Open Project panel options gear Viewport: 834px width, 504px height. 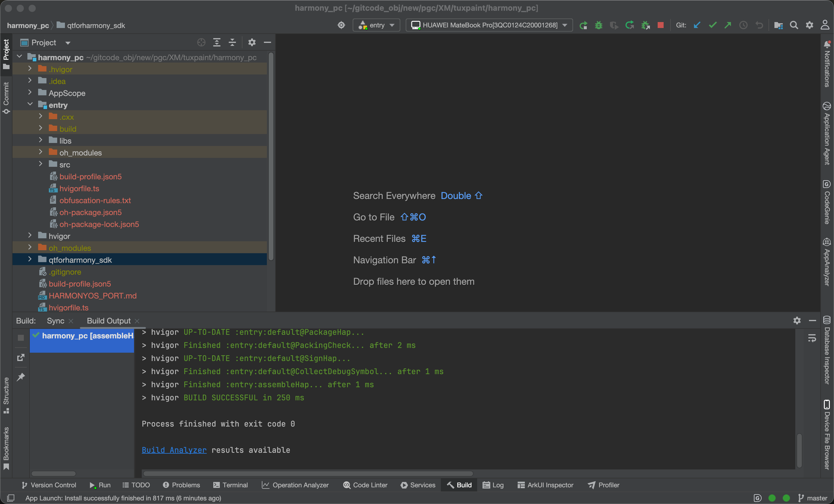tap(252, 42)
